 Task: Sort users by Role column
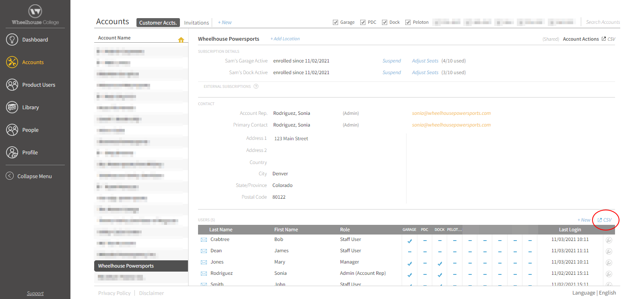pos(345,230)
